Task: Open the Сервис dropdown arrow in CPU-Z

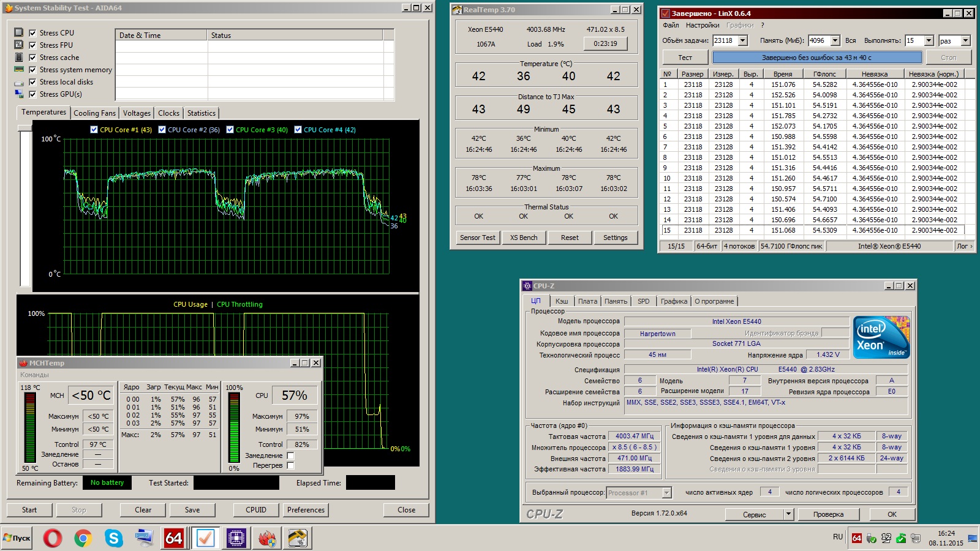Action: pos(788,514)
